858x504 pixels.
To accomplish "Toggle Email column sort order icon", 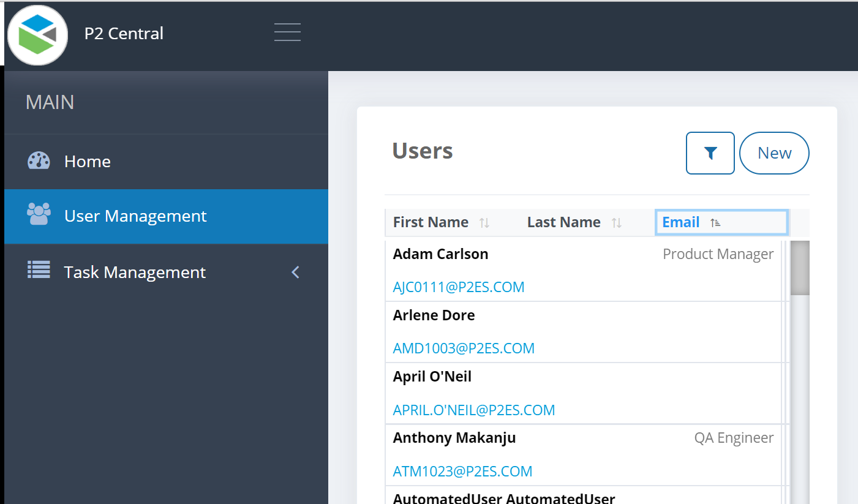I will click(x=715, y=223).
